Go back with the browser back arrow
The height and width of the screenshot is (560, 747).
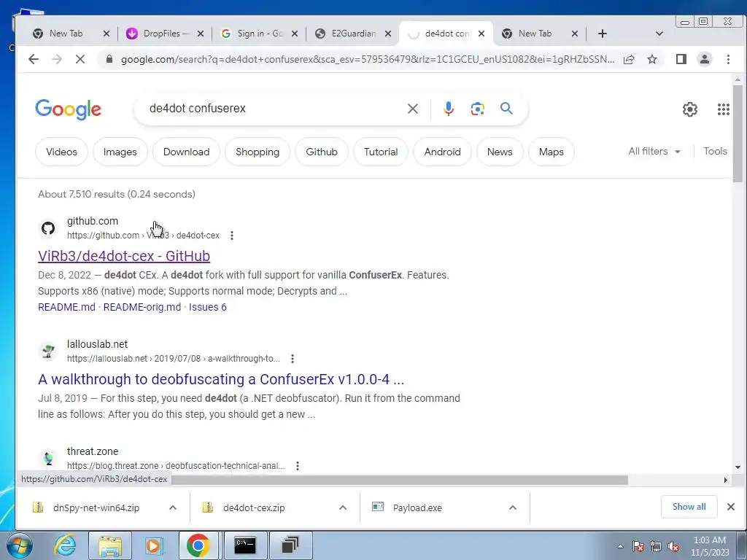click(34, 59)
